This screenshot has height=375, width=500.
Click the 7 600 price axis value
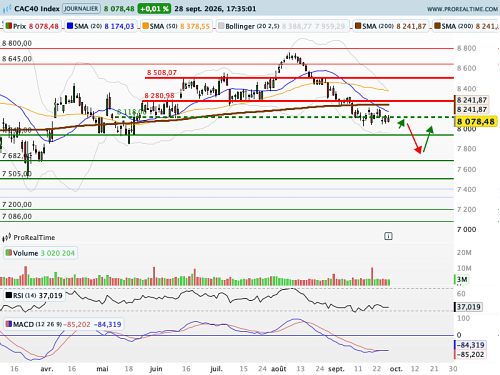click(466, 169)
